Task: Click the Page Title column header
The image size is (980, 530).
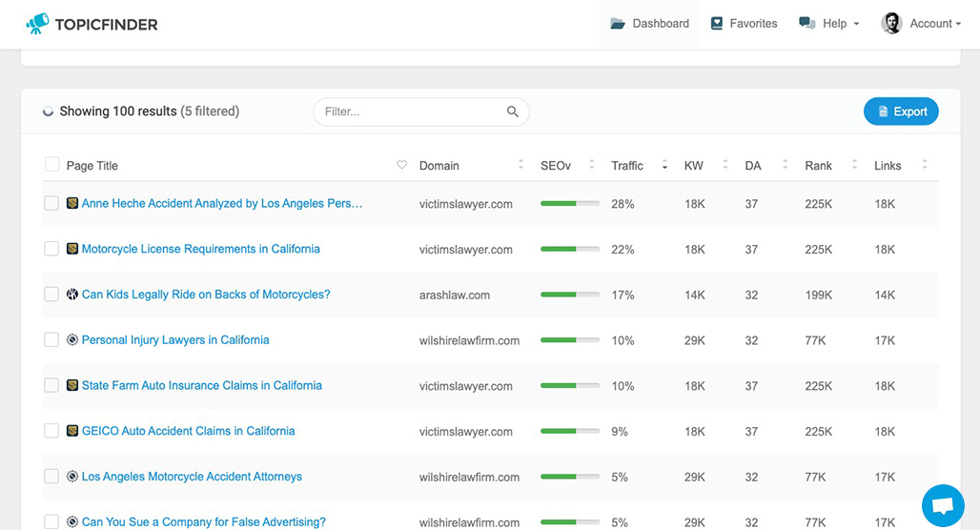Action: tap(92, 166)
